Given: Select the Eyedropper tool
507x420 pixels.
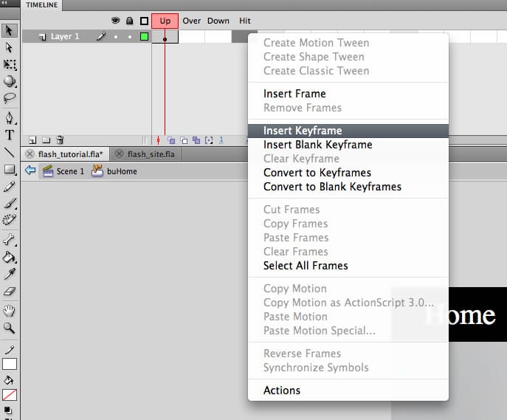Looking at the screenshot, I should pyautogui.click(x=10, y=274).
